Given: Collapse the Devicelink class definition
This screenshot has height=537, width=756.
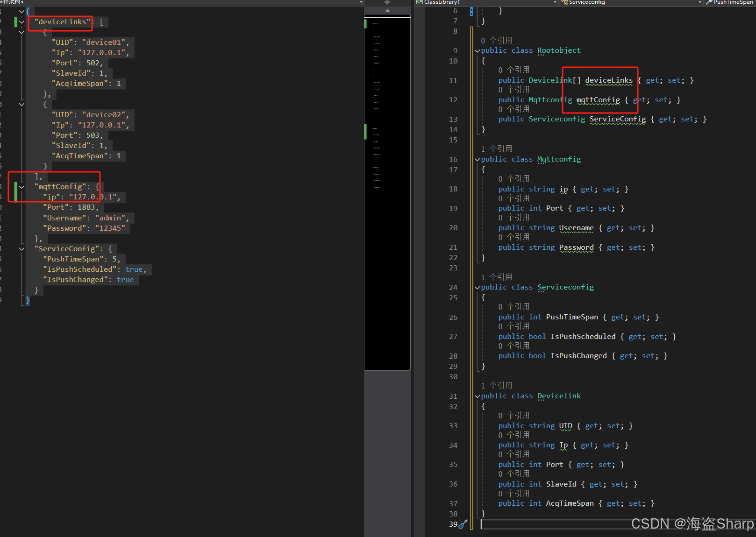Looking at the screenshot, I should 477,396.
